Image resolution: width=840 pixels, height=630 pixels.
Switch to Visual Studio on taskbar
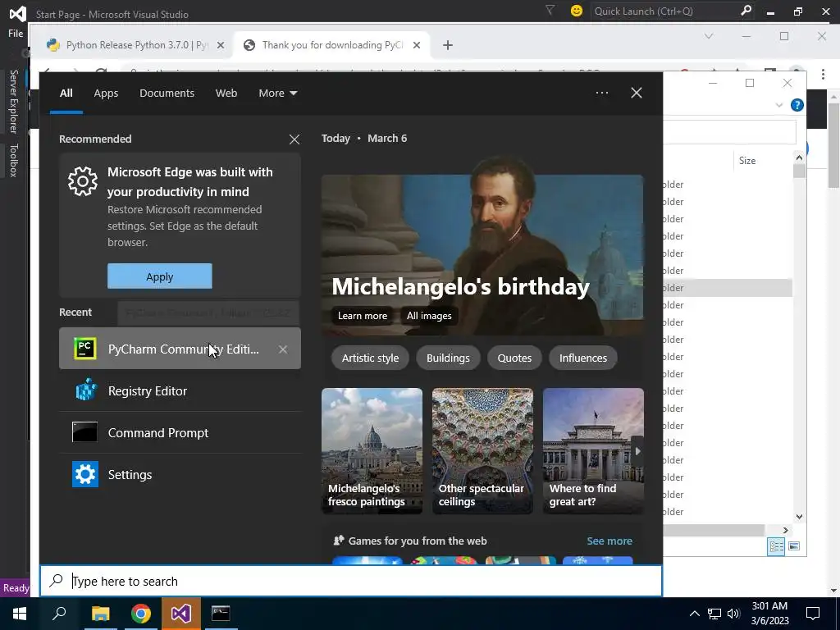pyautogui.click(x=180, y=614)
